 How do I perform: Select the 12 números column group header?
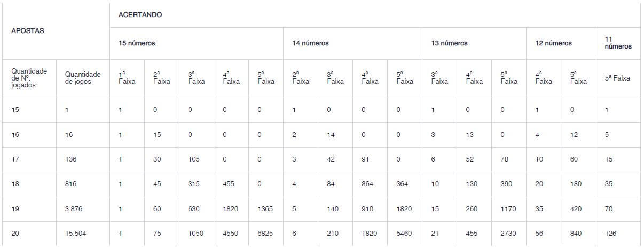(553, 43)
